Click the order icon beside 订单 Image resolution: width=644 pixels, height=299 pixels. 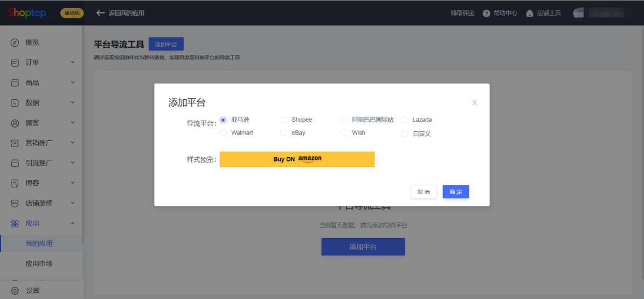(x=15, y=62)
